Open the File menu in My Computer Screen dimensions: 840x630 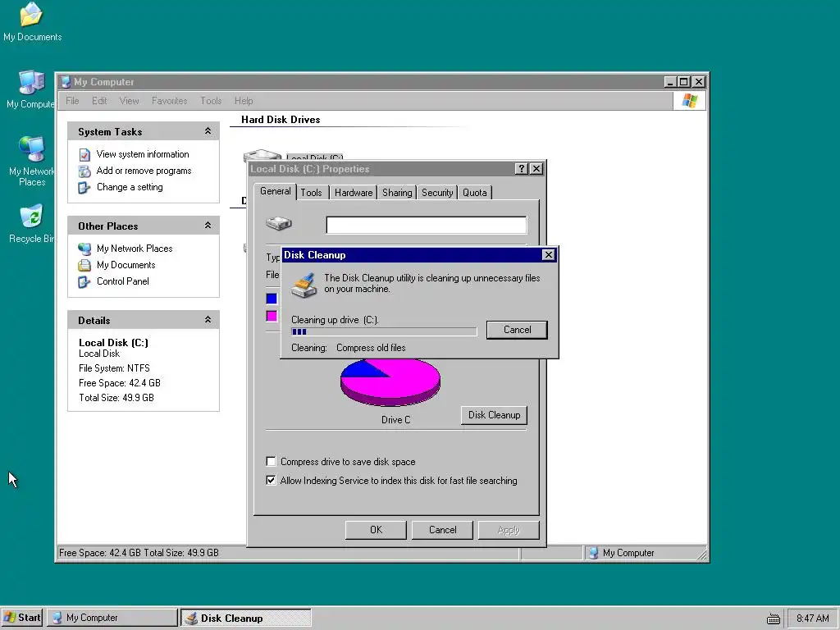[x=72, y=101]
